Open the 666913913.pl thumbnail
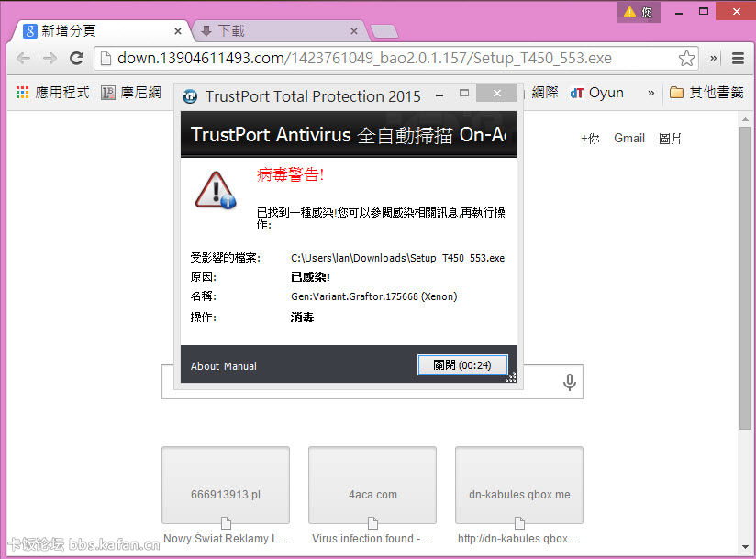 tap(226, 485)
